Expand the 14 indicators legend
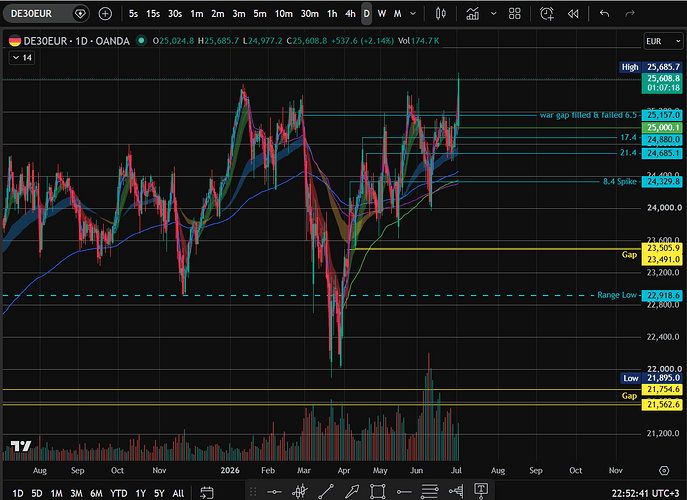Image resolution: width=687 pixels, height=500 pixels. (x=22, y=58)
